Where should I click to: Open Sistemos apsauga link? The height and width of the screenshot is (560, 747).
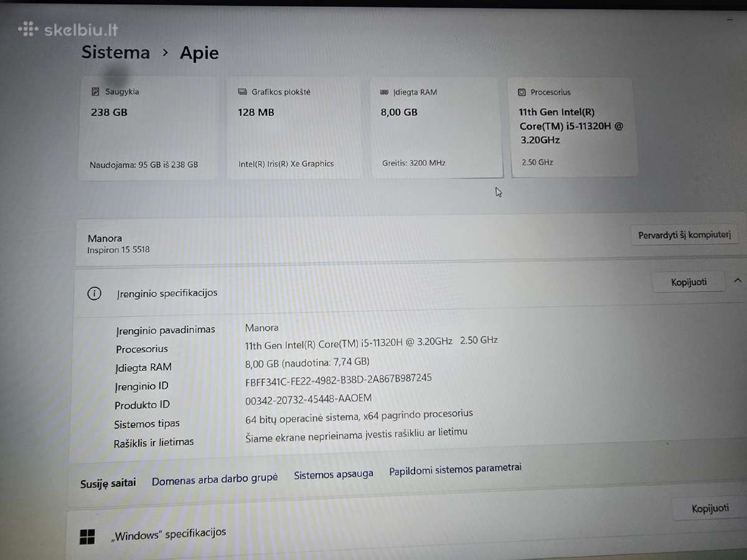(334, 474)
